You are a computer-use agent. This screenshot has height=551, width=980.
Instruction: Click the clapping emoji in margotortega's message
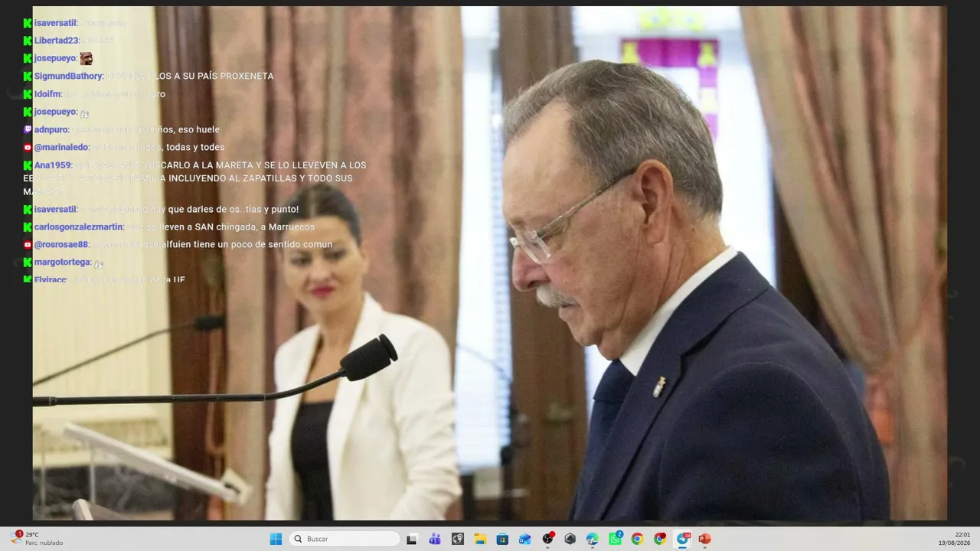(x=98, y=263)
